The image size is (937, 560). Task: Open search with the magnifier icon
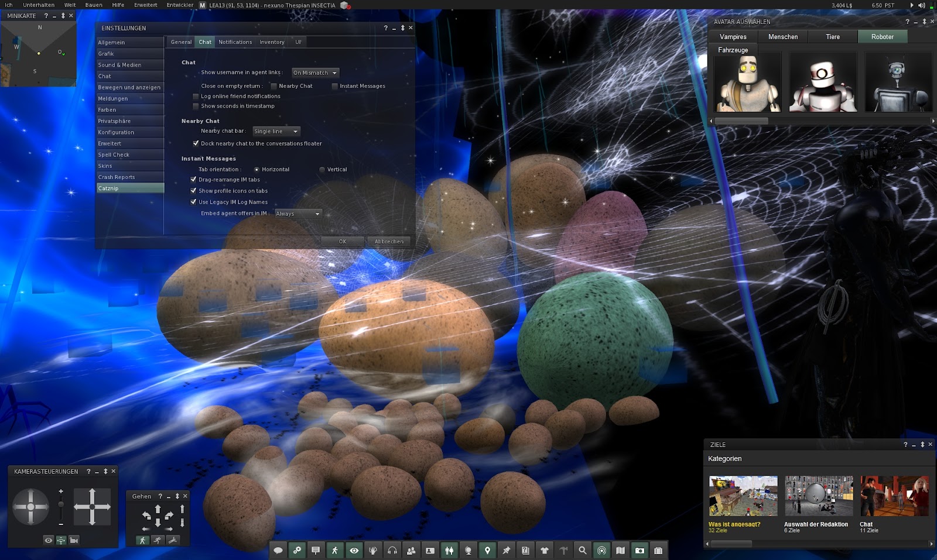point(582,550)
